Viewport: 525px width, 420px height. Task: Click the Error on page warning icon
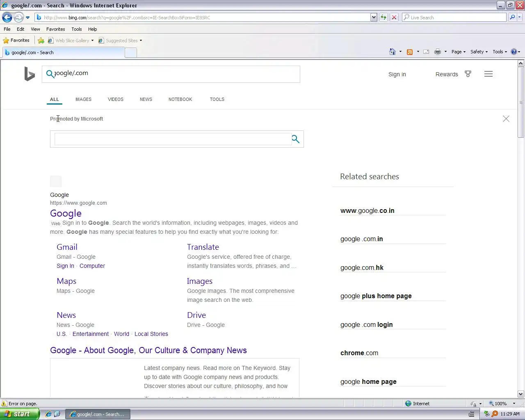tap(5, 404)
